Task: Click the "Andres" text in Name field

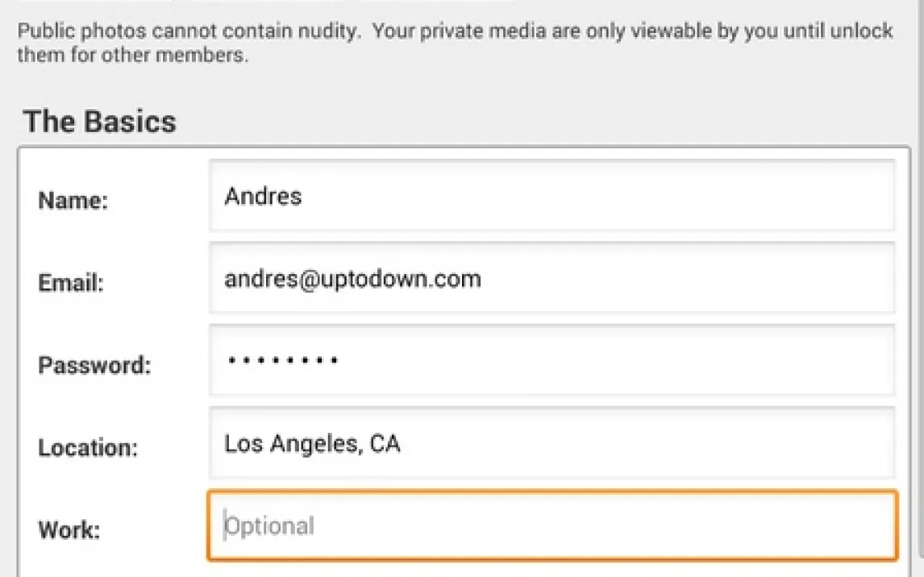Action: coord(263,196)
